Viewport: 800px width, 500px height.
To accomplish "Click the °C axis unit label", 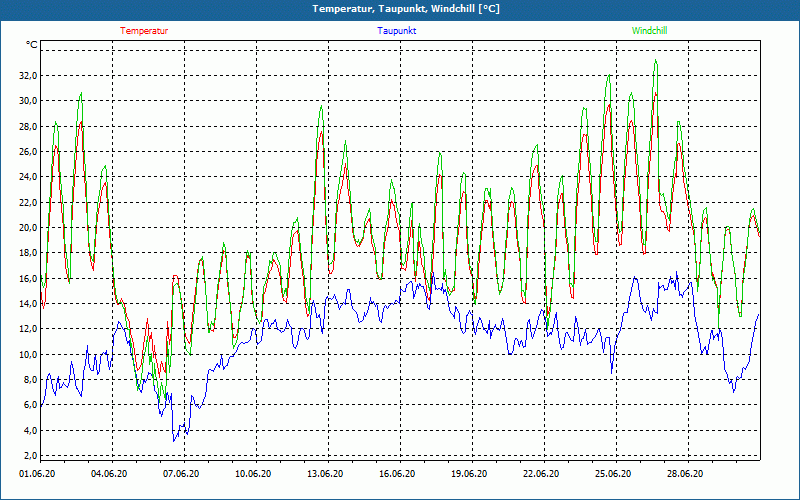I will [x=32, y=45].
